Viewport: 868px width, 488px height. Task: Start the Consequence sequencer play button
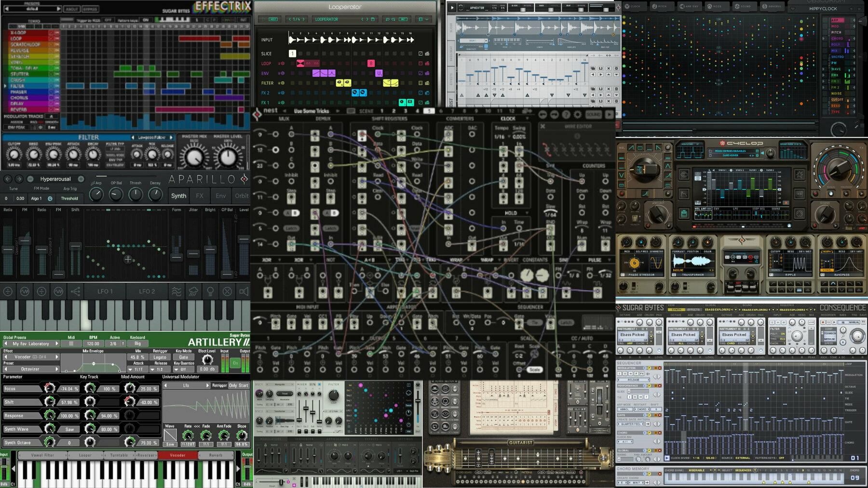(x=667, y=458)
